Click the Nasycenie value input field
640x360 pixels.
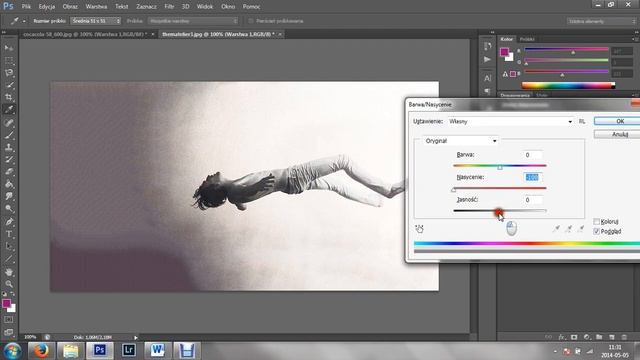point(533,177)
